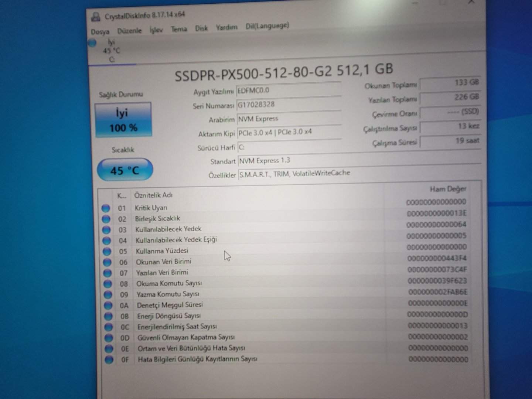Click the İyi 100 % health status button

click(x=123, y=120)
